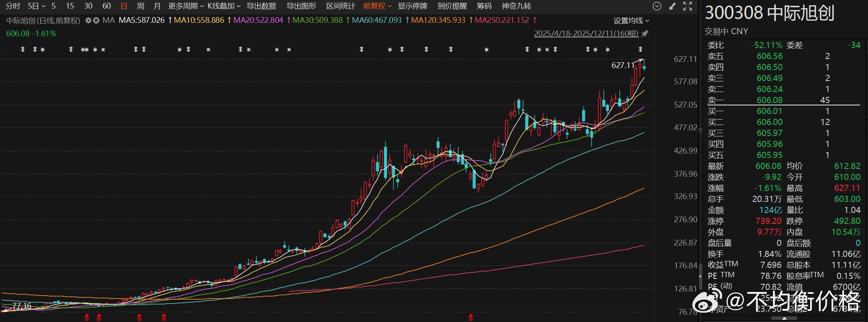Screen dimensions: 868x322
Task: Select the 买二 bid price 606.00
Action: tap(770, 122)
